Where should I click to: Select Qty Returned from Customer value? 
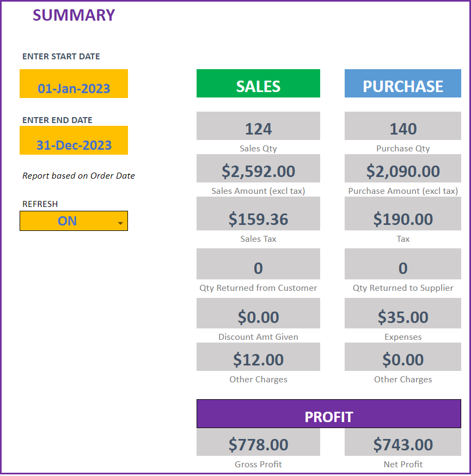(x=258, y=264)
